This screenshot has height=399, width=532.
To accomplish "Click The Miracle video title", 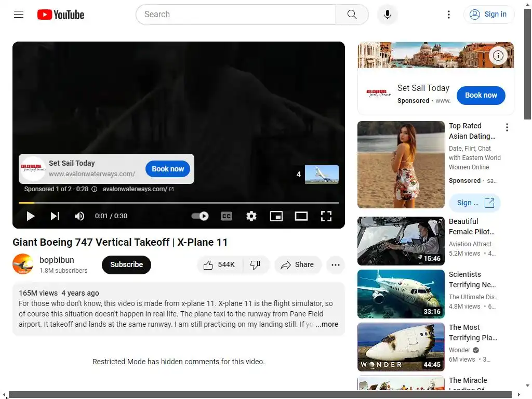I will 468,384.
